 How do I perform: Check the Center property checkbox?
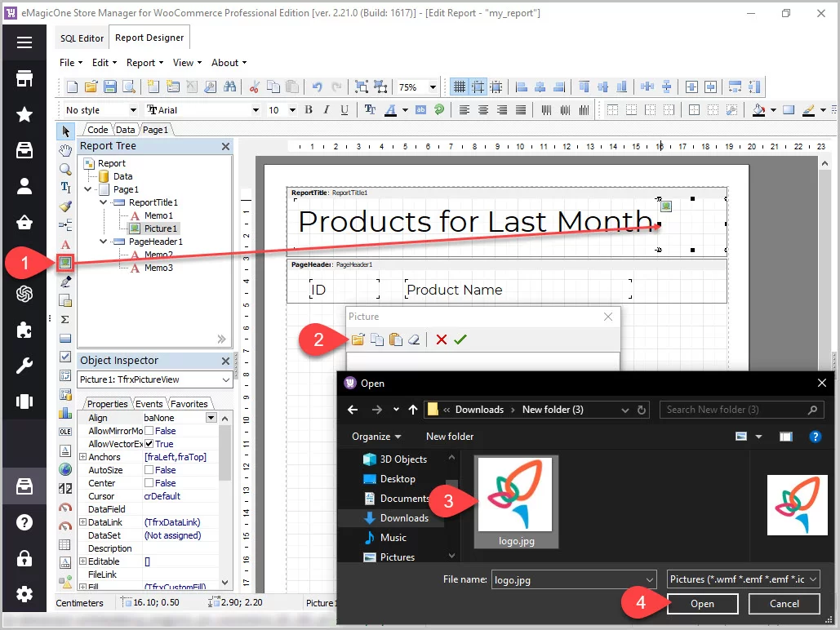click(x=149, y=483)
